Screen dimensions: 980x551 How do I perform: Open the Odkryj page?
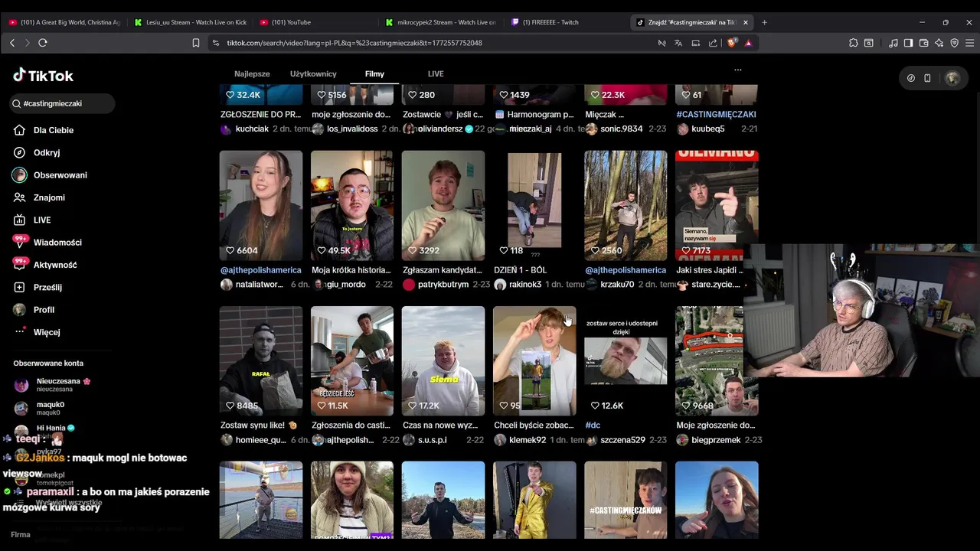point(37,152)
